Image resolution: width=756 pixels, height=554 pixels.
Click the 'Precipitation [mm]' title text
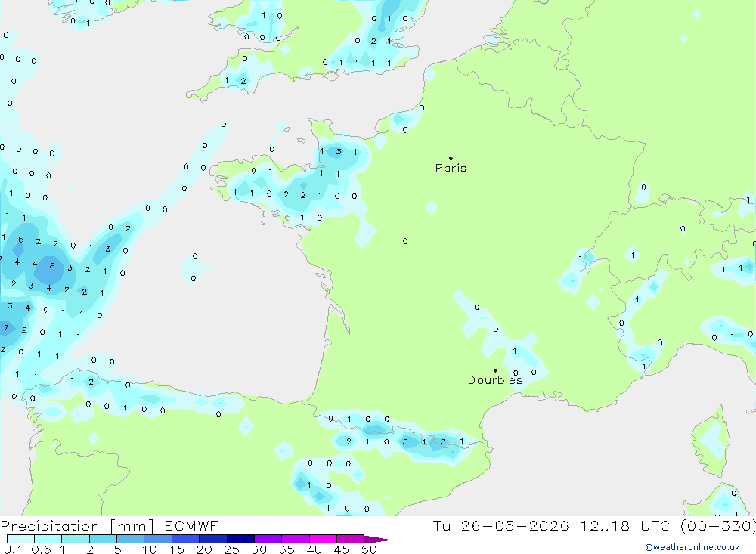coord(77,526)
